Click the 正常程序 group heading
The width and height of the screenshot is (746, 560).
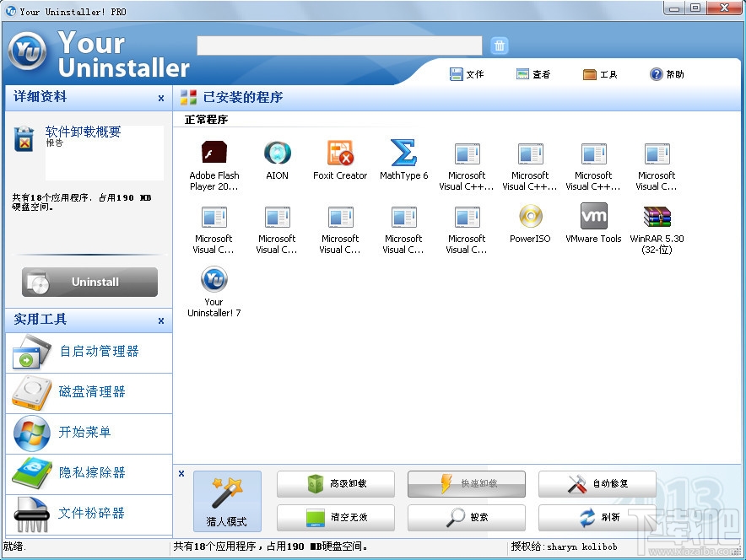206,120
